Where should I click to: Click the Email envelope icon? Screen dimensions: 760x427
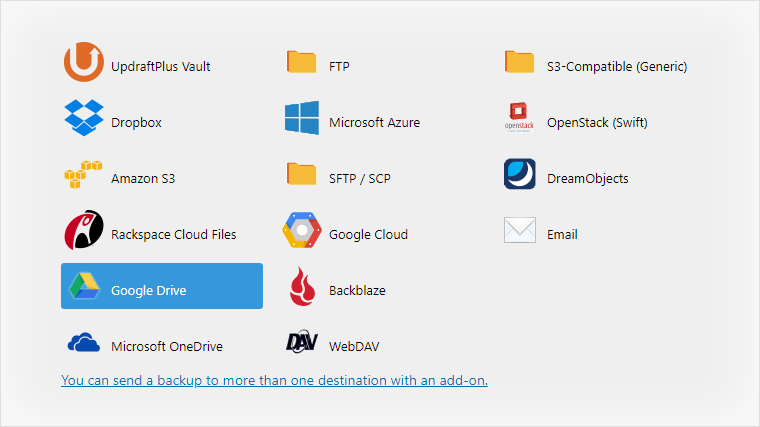520,230
